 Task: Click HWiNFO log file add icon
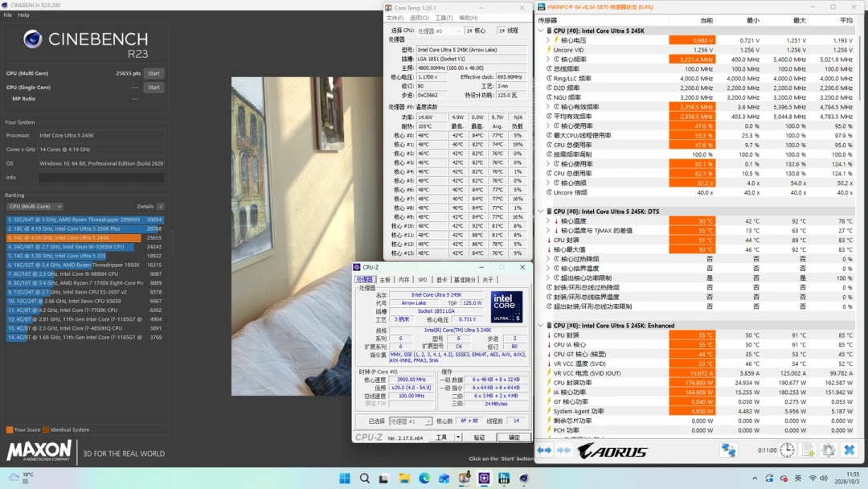pos(808,450)
